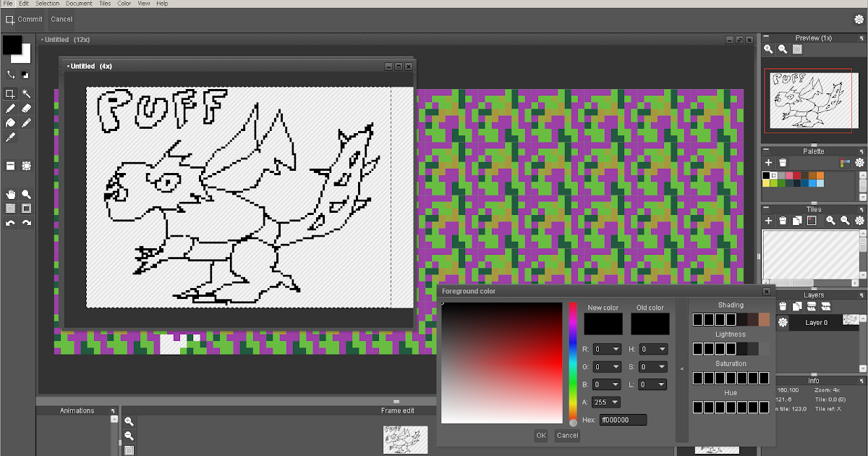Open the H hue value dropdown
The height and width of the screenshot is (456, 868).
(653, 349)
